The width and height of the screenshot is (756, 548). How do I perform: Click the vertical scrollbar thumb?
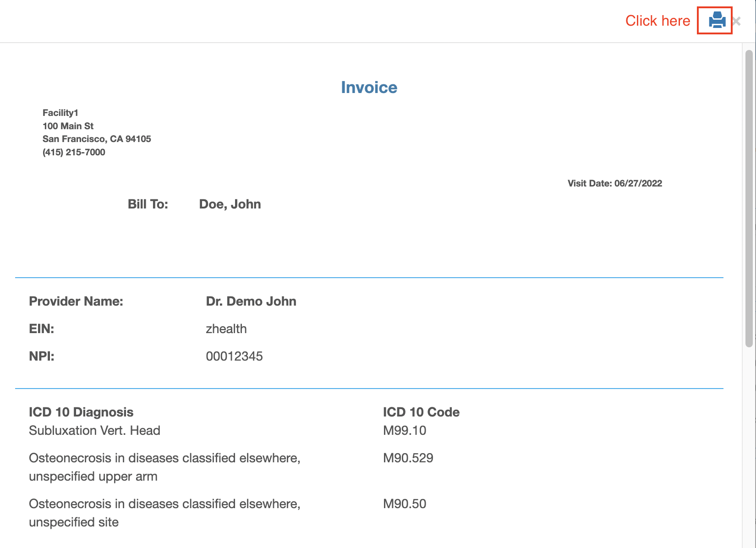(x=749, y=198)
